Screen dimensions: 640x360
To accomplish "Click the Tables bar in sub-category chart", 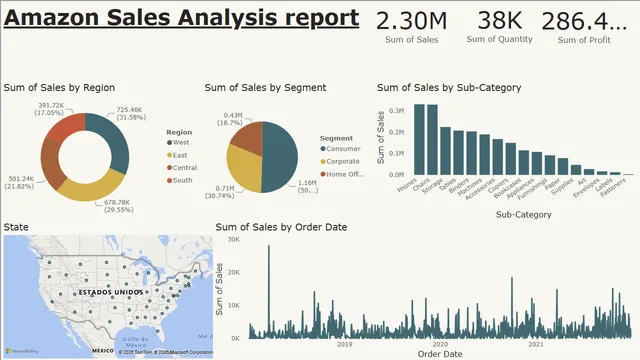I will (x=459, y=153).
